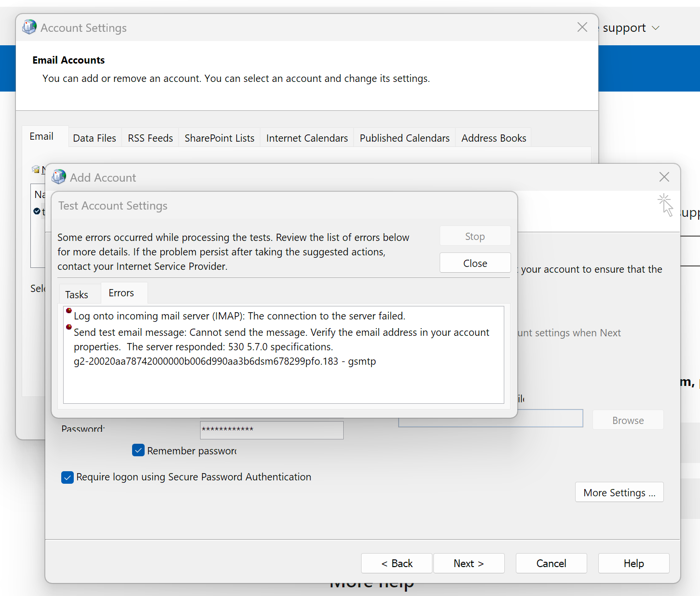Switch to the Tasks tab

77,294
